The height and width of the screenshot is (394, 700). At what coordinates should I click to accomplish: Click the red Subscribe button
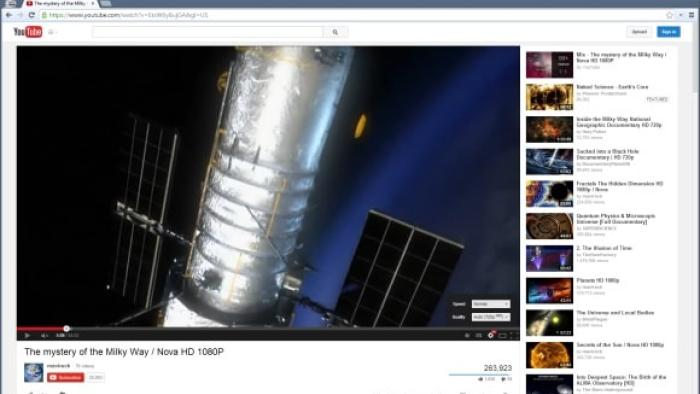66,377
